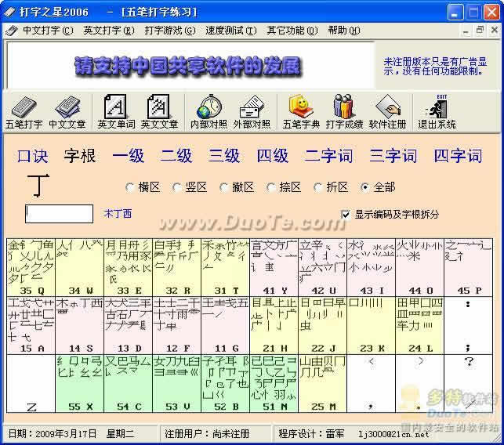Expand the 其它功能 menu
504x445 pixels.
[x=292, y=31]
